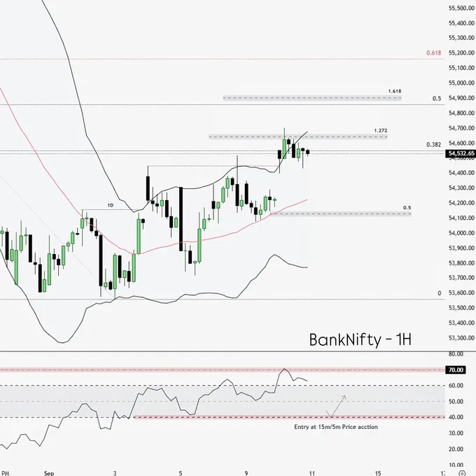Click the date 3 on time axis
Viewport: 476px width, 476px height.
(115, 473)
